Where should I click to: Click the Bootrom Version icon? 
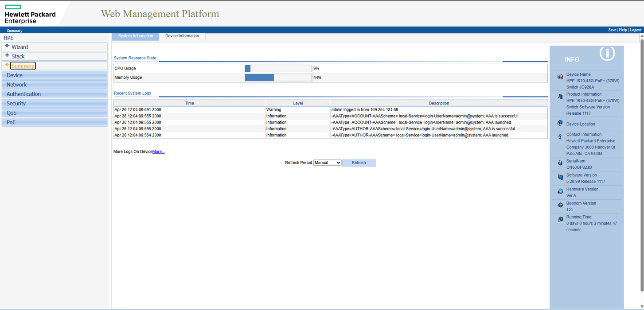point(560,205)
